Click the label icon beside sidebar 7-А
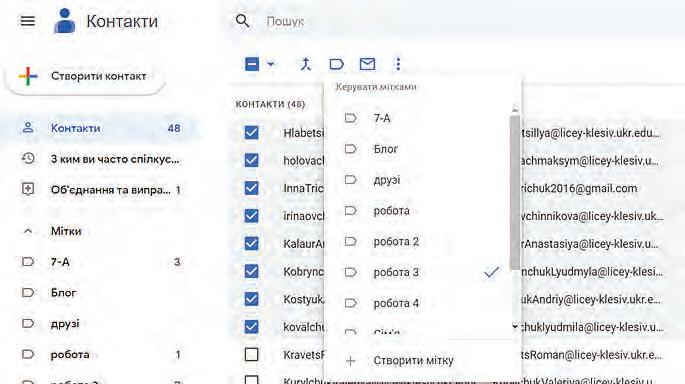 (x=28, y=262)
